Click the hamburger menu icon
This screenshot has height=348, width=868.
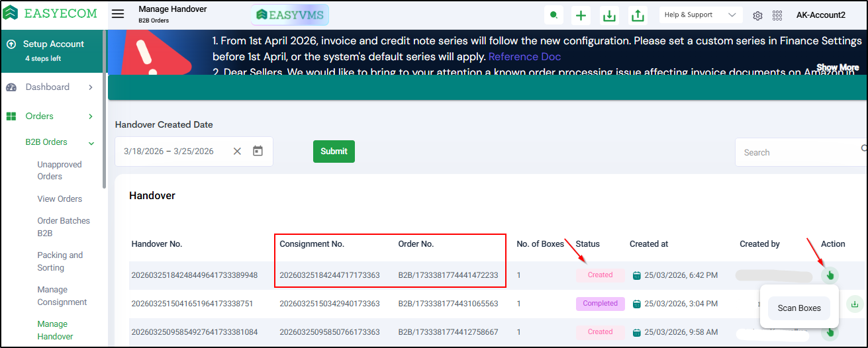[118, 14]
